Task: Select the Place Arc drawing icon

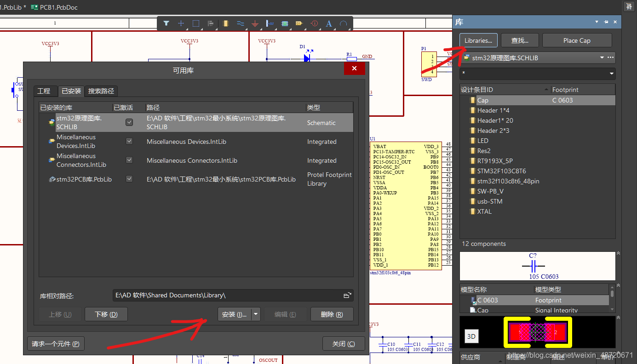Action: click(344, 23)
